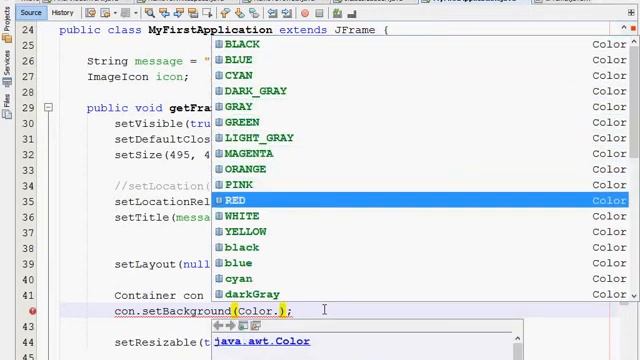Click the Shift Line Left icon

coord(272,13)
